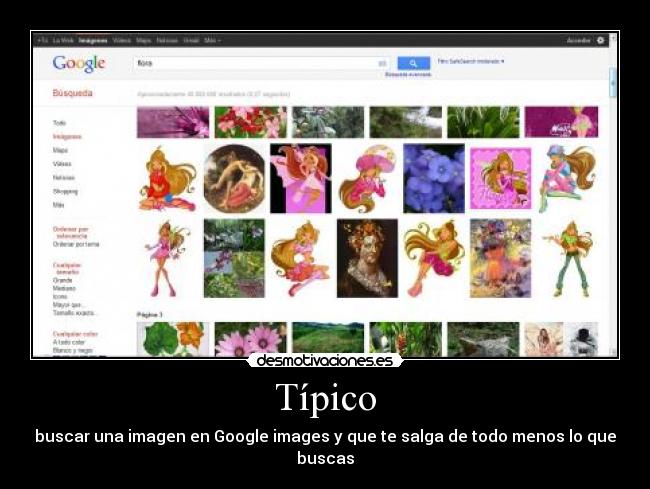Select 'La Web' in the black top bar
The width and height of the screenshot is (650, 489).
(x=63, y=40)
